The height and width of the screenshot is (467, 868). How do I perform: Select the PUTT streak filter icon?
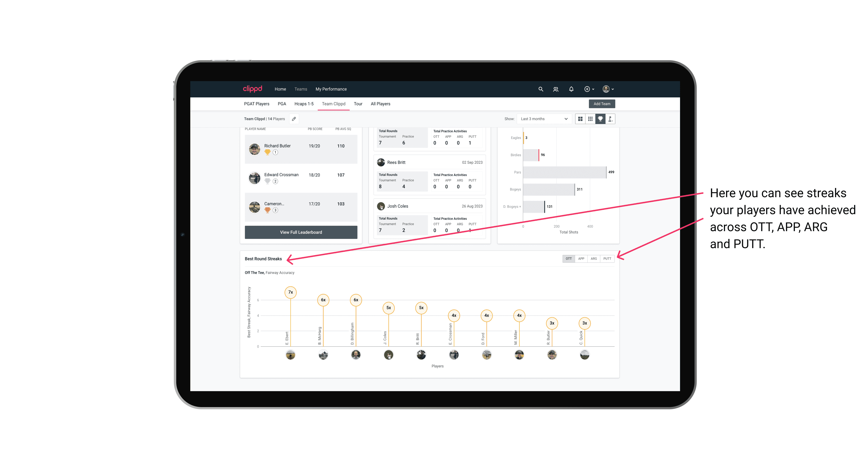pyautogui.click(x=607, y=258)
